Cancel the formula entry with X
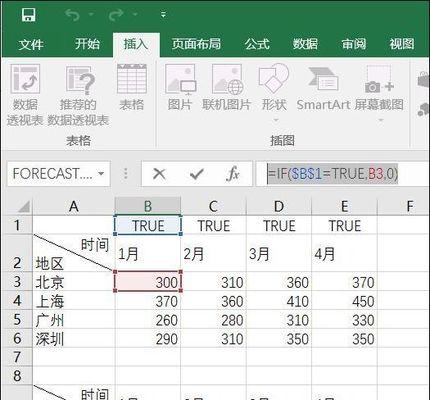The width and height of the screenshot is (430, 400). [x=159, y=173]
